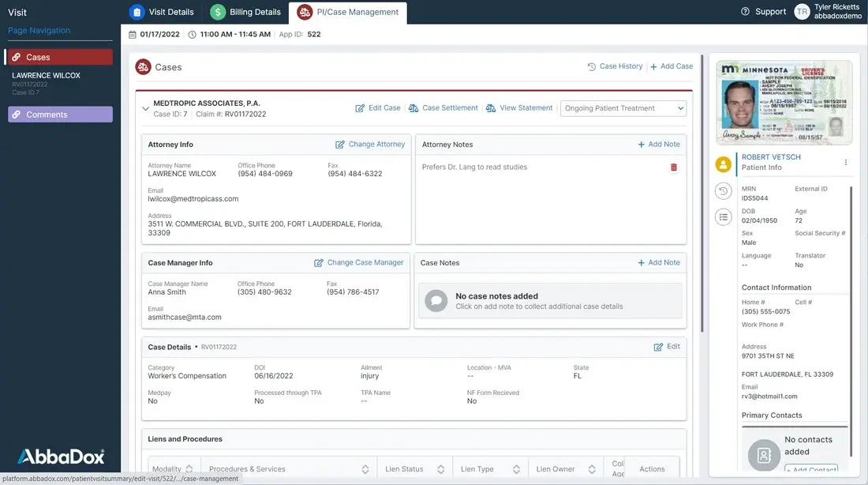Add Note under Case Notes
868x485 pixels.
[659, 263]
